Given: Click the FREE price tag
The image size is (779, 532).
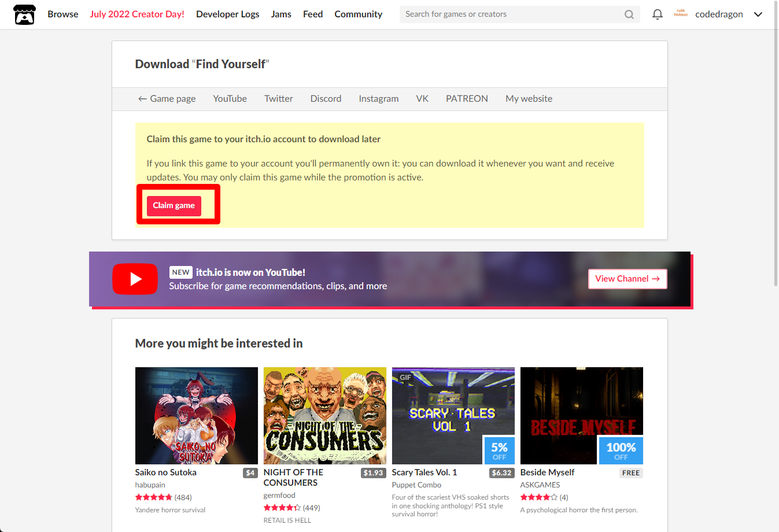Looking at the screenshot, I should click(x=631, y=473).
